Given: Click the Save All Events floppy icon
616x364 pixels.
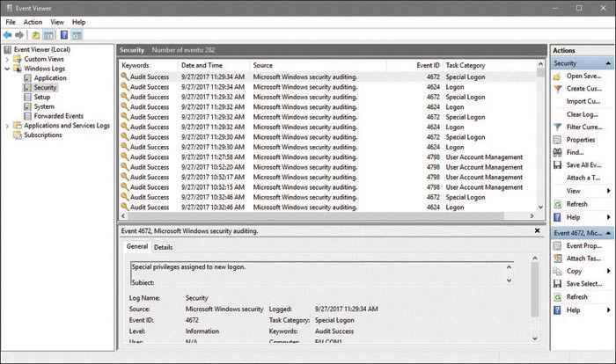Looking at the screenshot, I should (557, 165).
